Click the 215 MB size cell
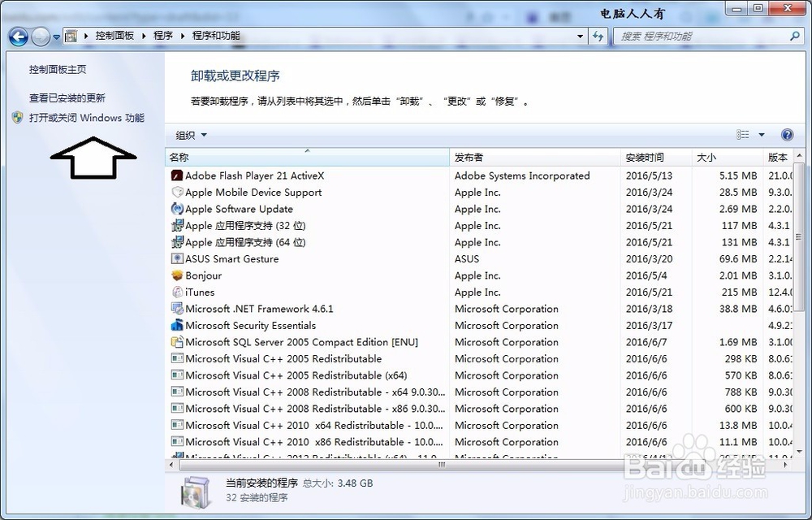 click(739, 292)
